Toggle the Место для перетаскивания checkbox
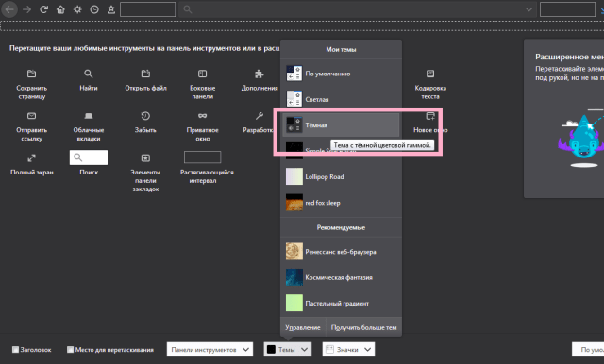This screenshot has width=604, height=364. (x=70, y=349)
